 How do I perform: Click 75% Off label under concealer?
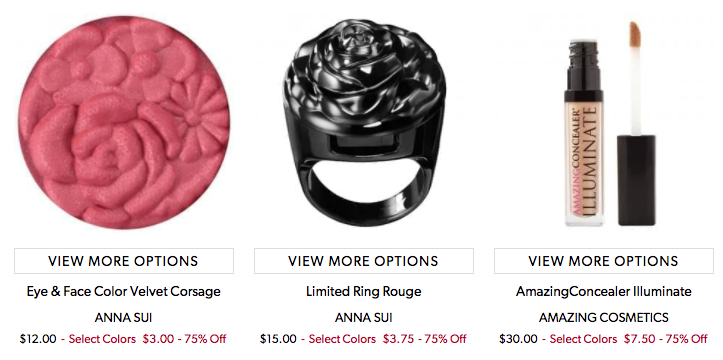(x=687, y=339)
